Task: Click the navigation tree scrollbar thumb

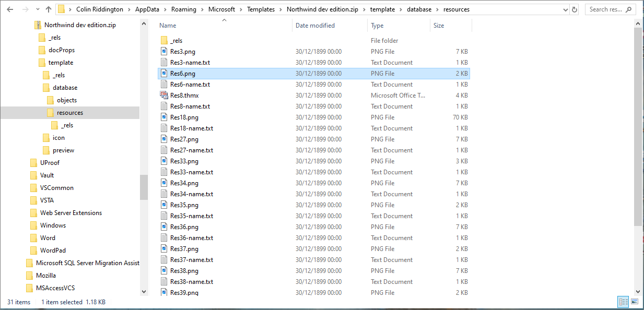Action: tap(144, 187)
